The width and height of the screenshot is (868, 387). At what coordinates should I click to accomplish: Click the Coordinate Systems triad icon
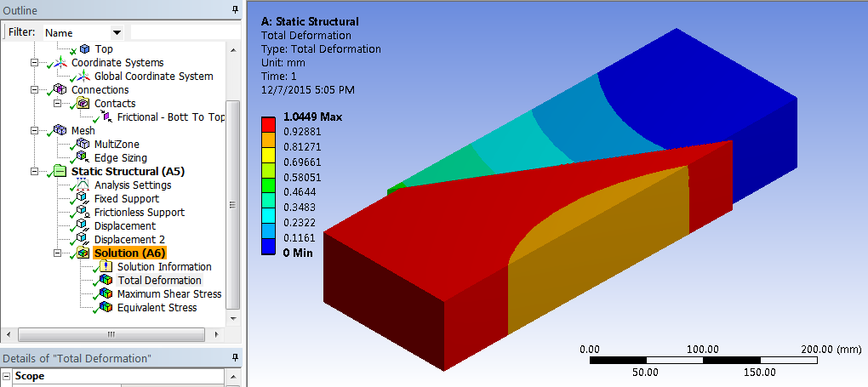tap(61, 63)
